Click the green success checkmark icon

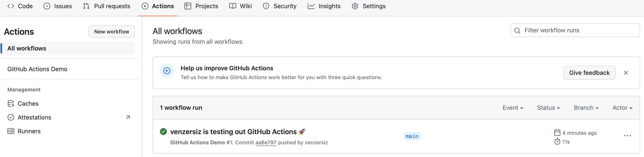(x=163, y=132)
